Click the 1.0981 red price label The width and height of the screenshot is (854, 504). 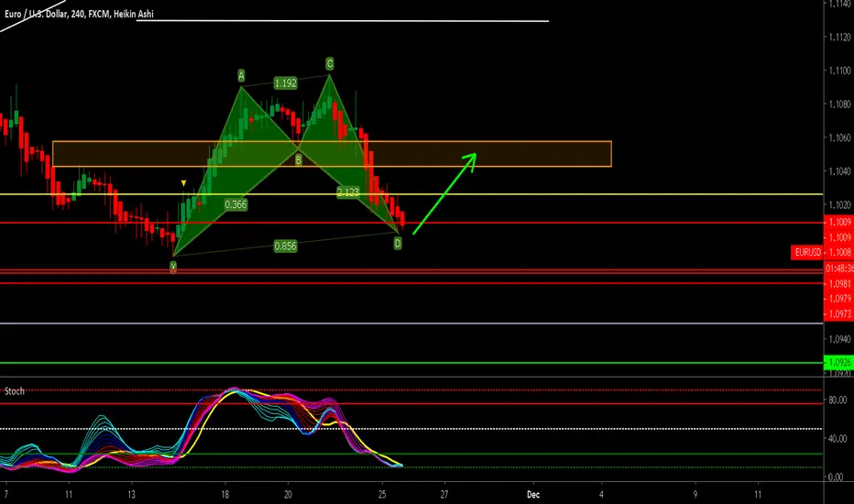point(839,284)
